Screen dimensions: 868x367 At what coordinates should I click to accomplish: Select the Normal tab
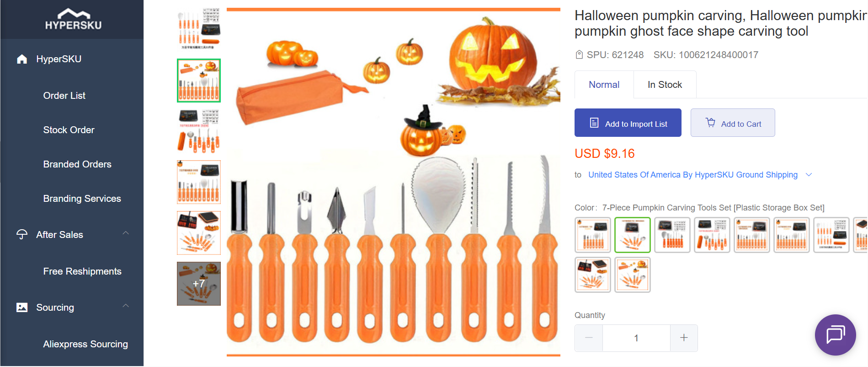click(x=604, y=85)
